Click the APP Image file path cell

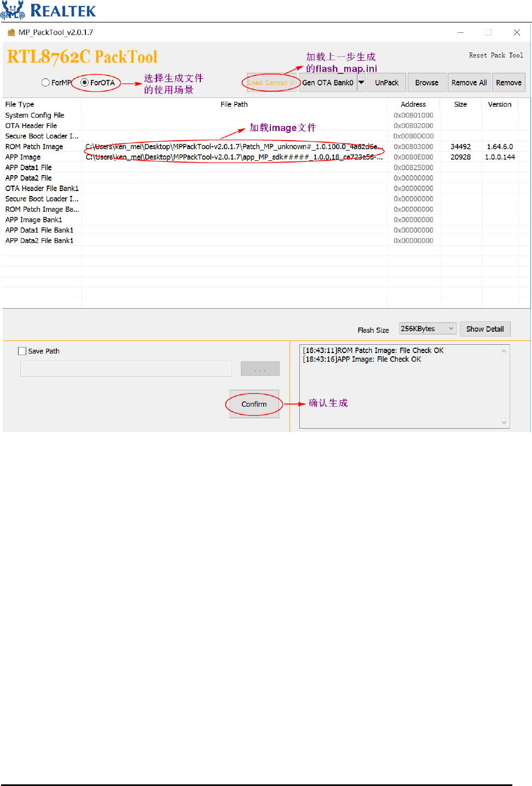[234, 157]
